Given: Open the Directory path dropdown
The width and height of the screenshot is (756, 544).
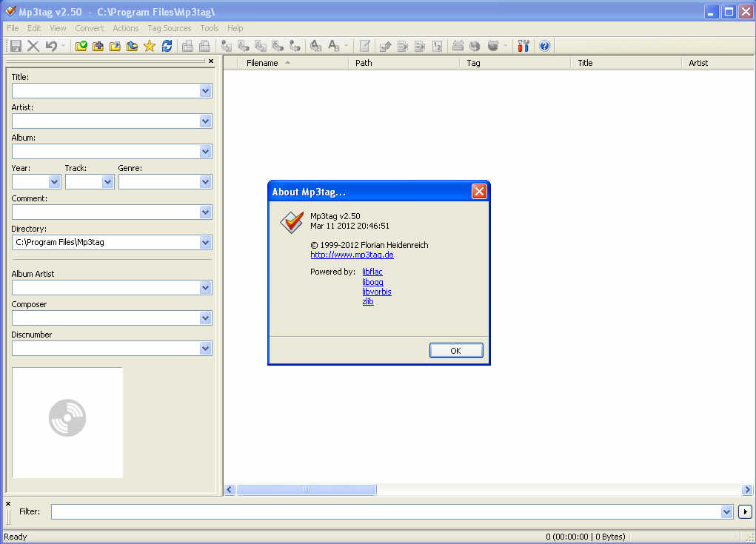Looking at the screenshot, I should tap(207, 242).
